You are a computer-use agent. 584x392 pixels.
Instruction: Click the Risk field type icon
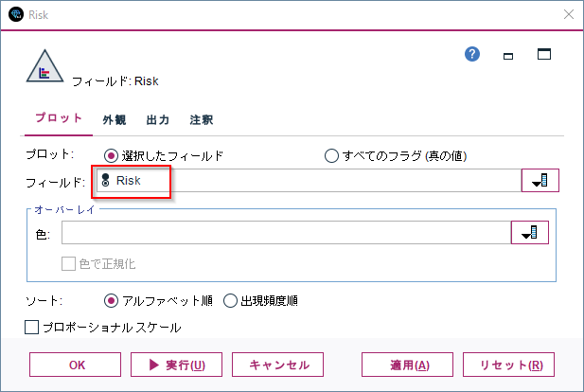coord(105,180)
